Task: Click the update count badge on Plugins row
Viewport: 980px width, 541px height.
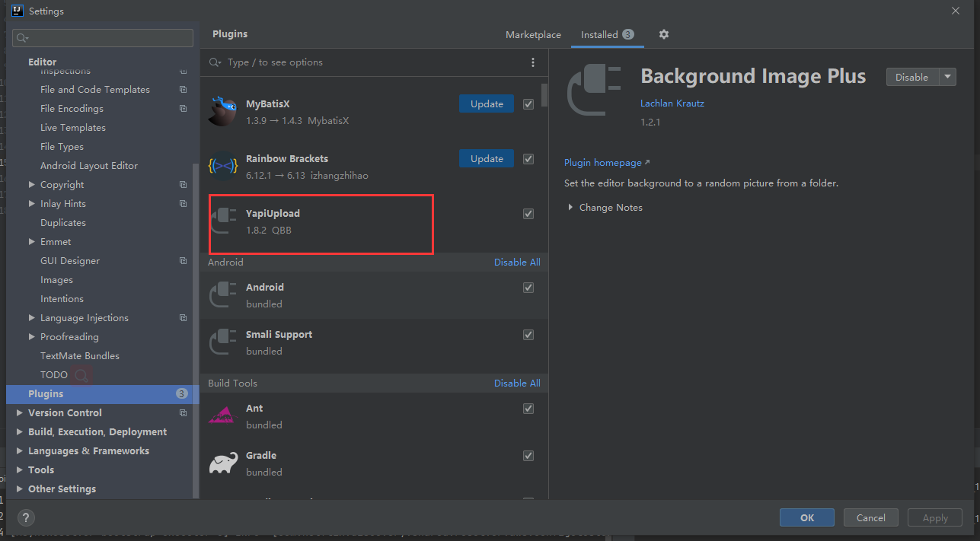Action: tap(181, 394)
